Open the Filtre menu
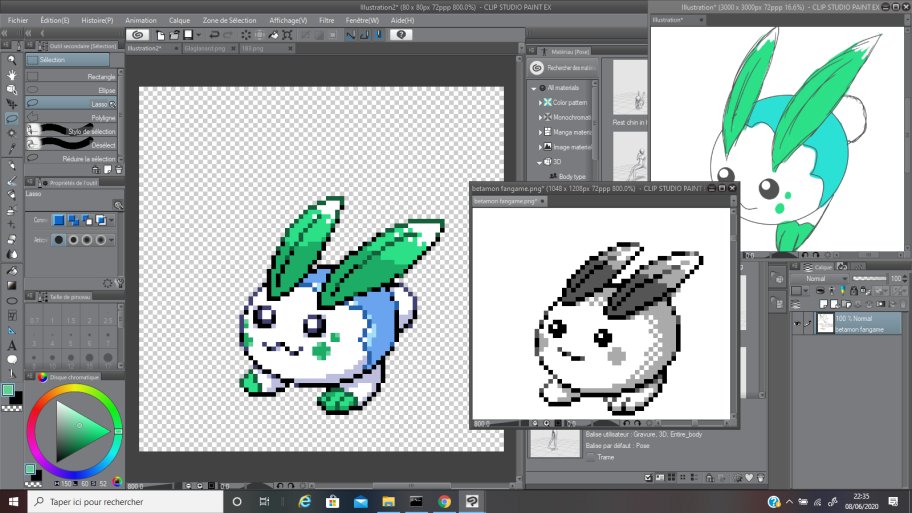The height and width of the screenshot is (513, 912). (x=326, y=20)
